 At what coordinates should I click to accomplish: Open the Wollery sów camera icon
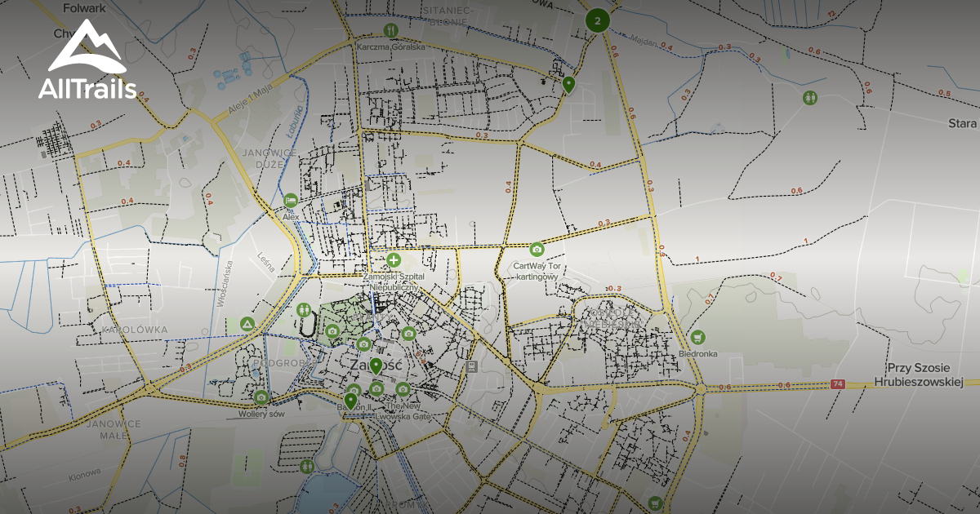[x=261, y=397]
